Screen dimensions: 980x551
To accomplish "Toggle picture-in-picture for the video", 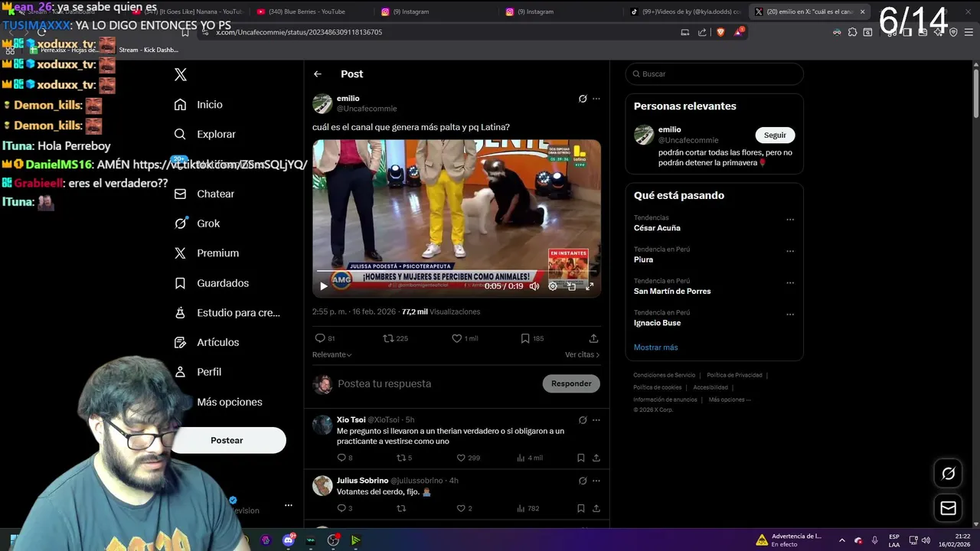I will coord(571,286).
